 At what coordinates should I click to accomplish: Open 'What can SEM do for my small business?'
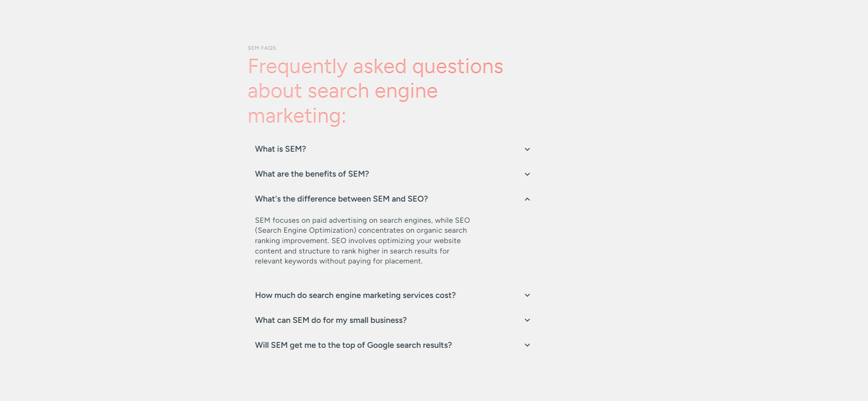[x=392, y=320]
